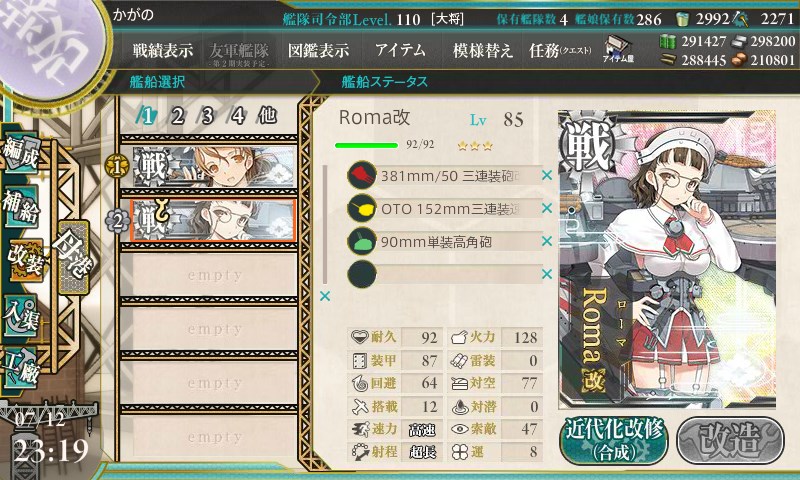Open the 補給 resupply icon
800x480 pixels.
(21, 207)
